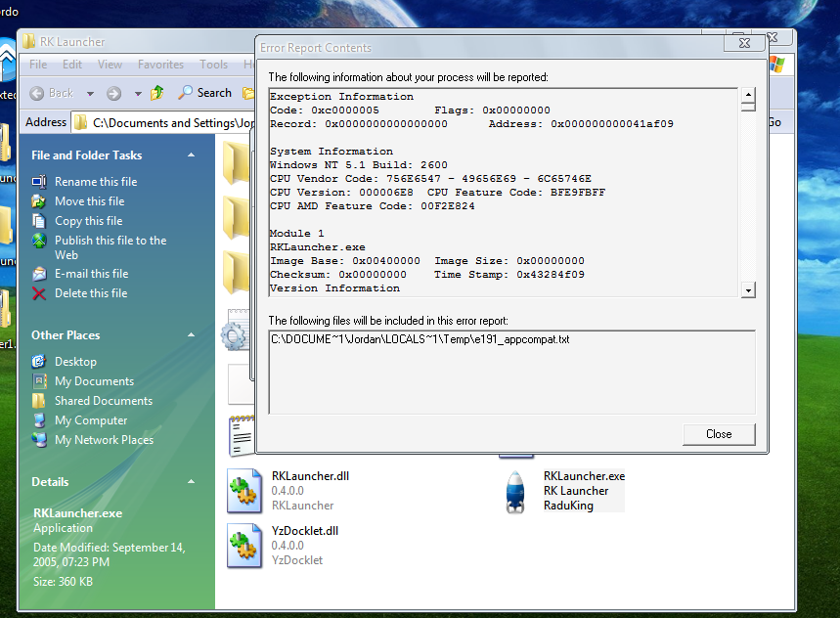Screen dimensions: 840x618
Task: Open the Favorites menu
Action: click(x=160, y=65)
